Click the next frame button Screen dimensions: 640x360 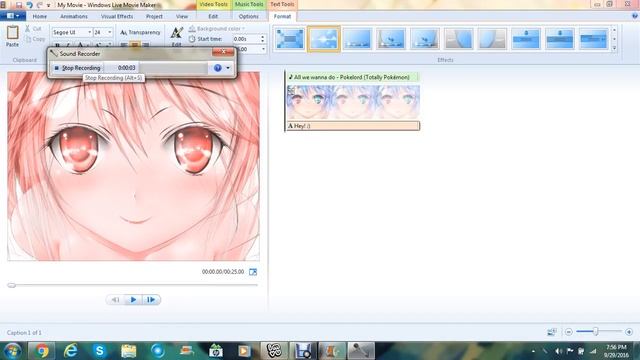click(x=151, y=300)
